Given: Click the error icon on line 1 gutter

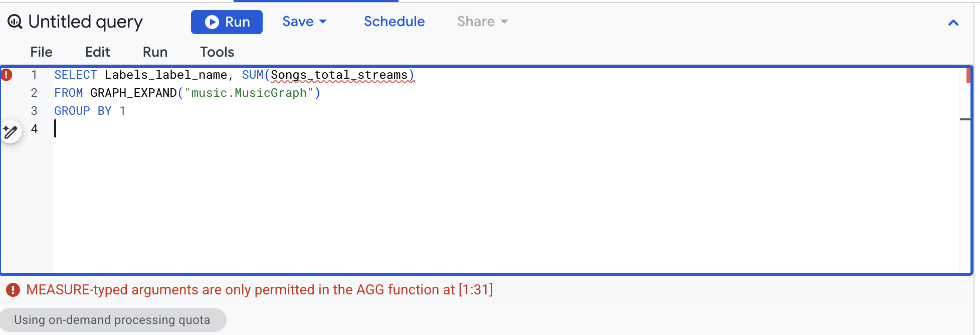Looking at the screenshot, I should click(x=6, y=75).
